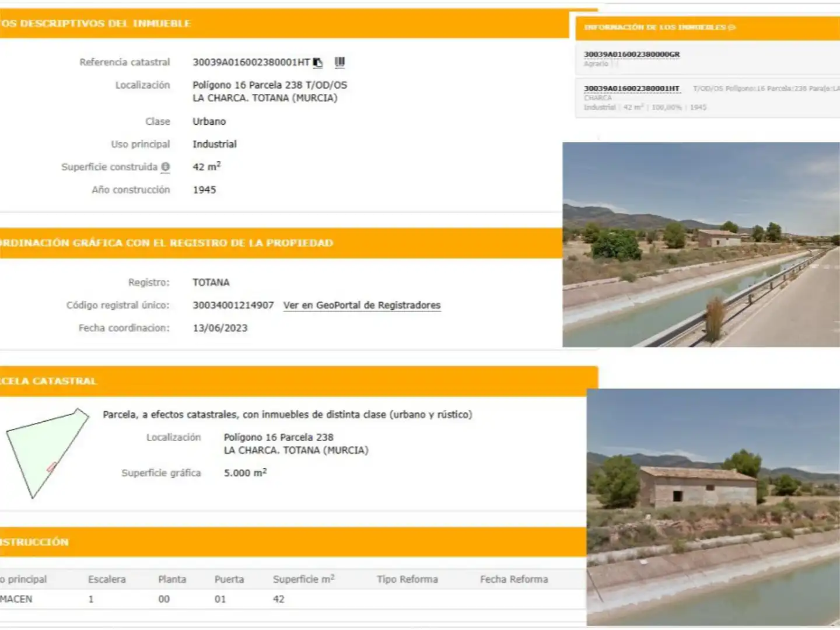Show info icon next to Superficie construida
840x630 pixels.
tap(166, 167)
